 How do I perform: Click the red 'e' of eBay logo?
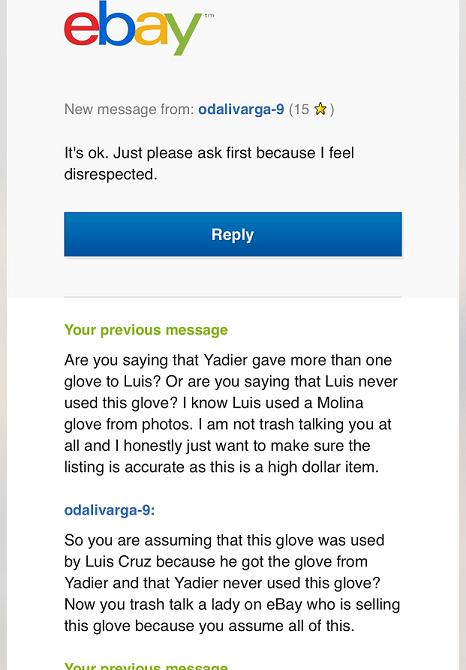[x=82, y=28]
